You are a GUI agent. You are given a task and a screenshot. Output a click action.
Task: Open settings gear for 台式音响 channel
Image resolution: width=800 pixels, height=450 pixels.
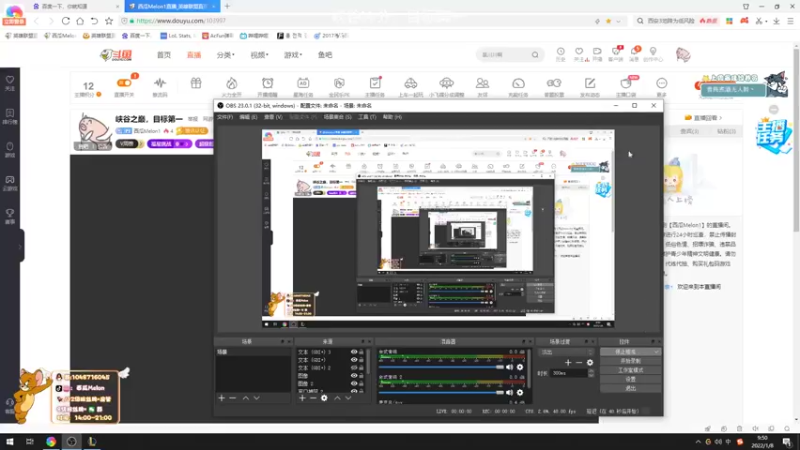click(x=520, y=367)
